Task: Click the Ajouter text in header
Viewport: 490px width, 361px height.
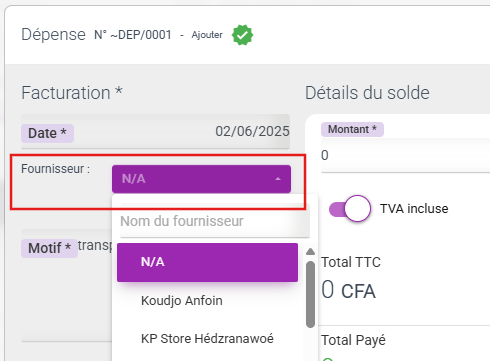Action: (x=207, y=35)
